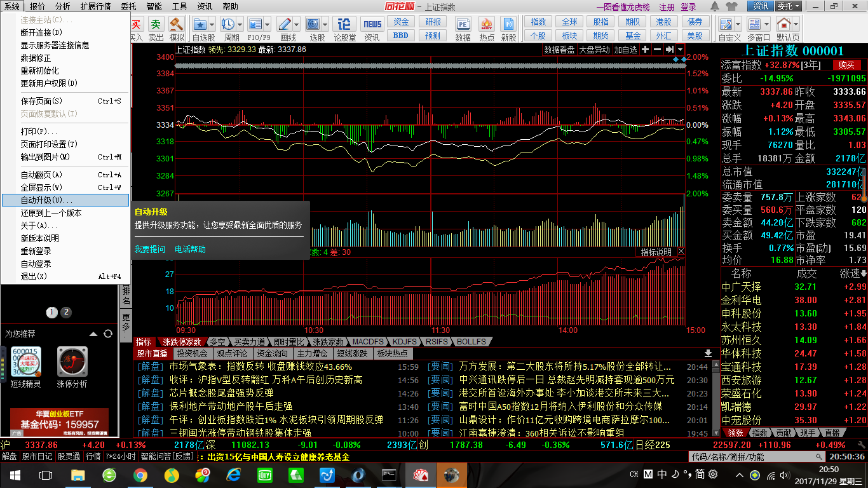Open the PE 数据 data icon
This screenshot has height=488, width=868.
pos(463,25)
